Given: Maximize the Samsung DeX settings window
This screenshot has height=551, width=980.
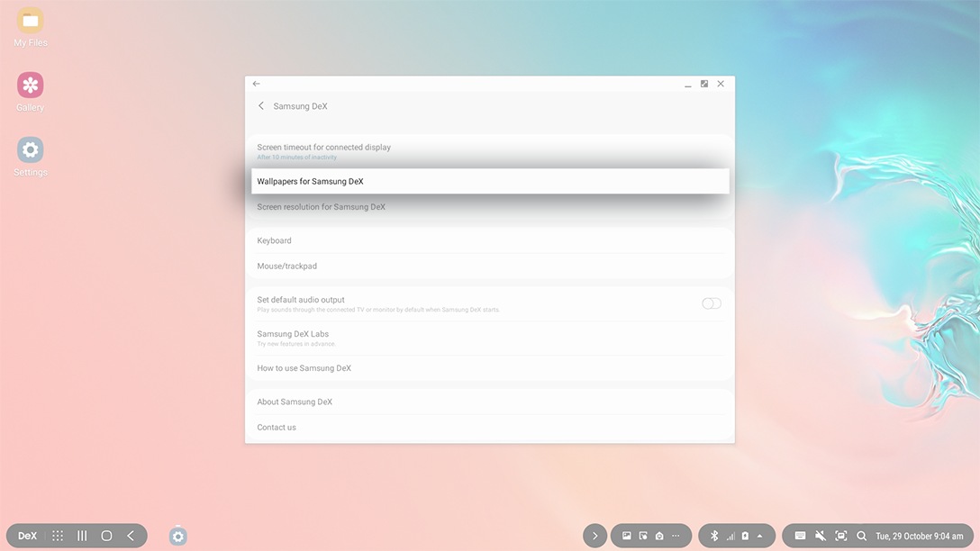Looking at the screenshot, I should 704,84.
